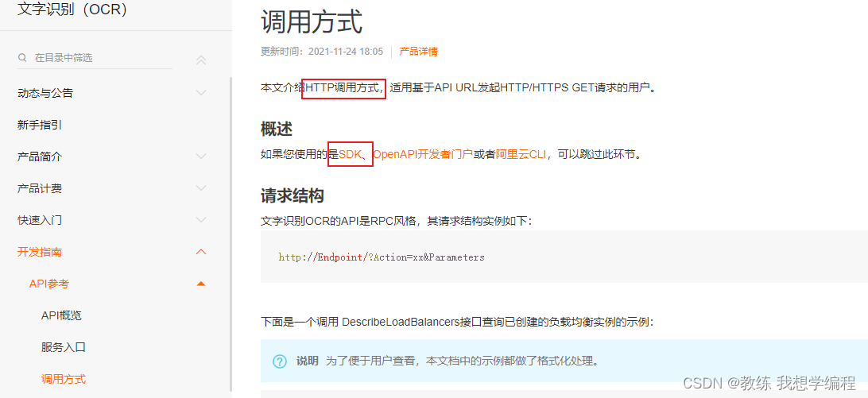
Task: Select 调用方式 in the sidebar
Action: point(64,379)
